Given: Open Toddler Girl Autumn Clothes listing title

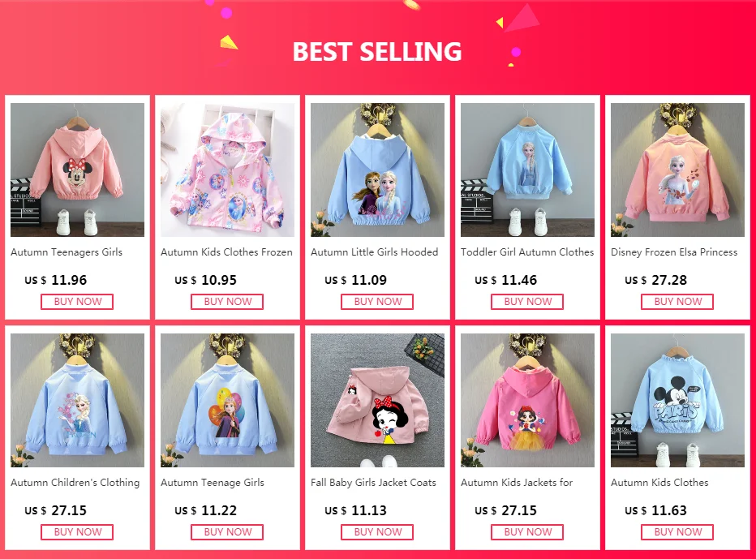Looking at the screenshot, I should [x=527, y=252].
